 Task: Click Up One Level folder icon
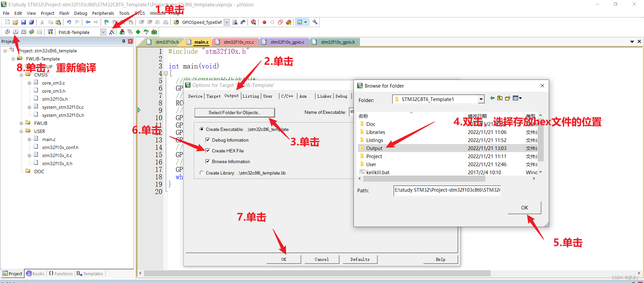tap(500, 98)
